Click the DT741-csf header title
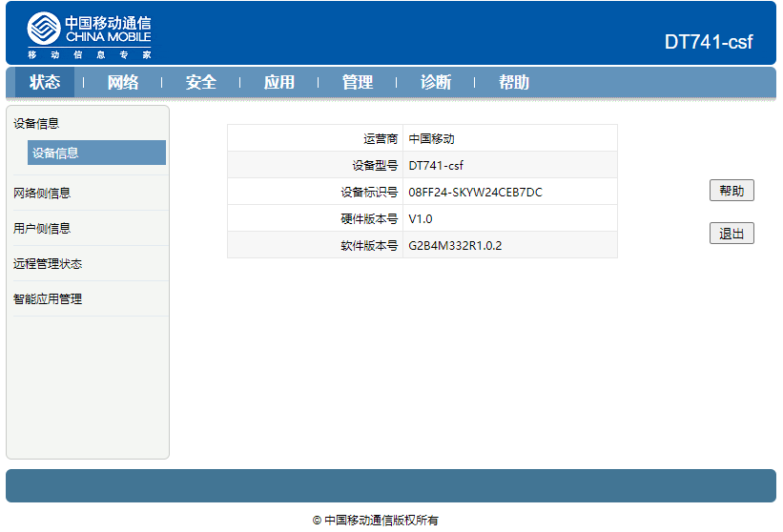 coord(709,42)
